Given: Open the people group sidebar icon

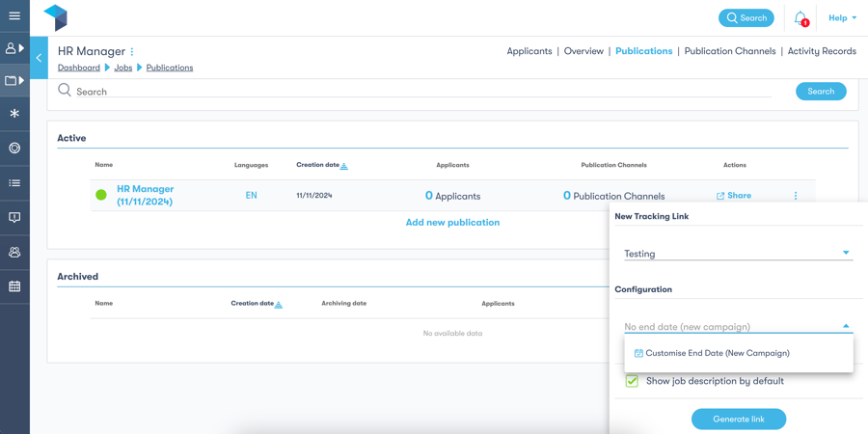Looking at the screenshot, I should (x=14, y=252).
